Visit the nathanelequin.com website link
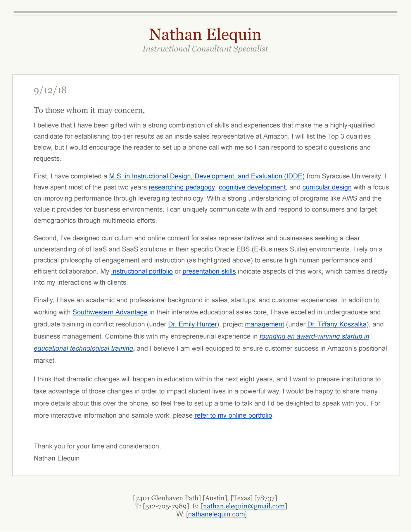Image resolution: width=411 pixels, height=532 pixels. pyautogui.click(x=216, y=514)
